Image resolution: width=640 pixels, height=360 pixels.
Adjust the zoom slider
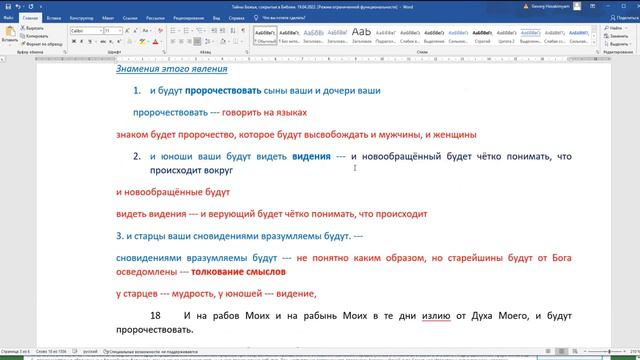pyautogui.click(x=610, y=351)
